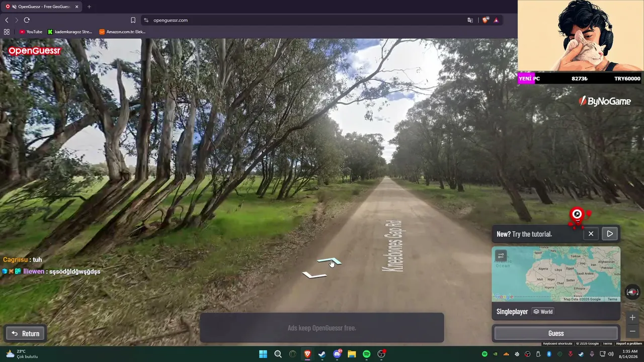This screenshot has height=362, width=644.
Task: Click Kneebones Gap Rd street label
Action: pyautogui.click(x=393, y=246)
